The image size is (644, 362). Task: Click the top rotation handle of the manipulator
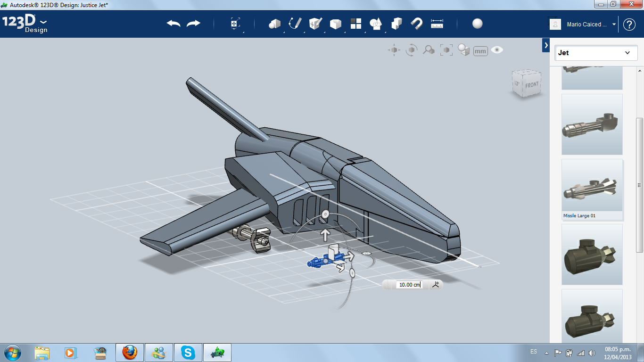[x=325, y=214]
